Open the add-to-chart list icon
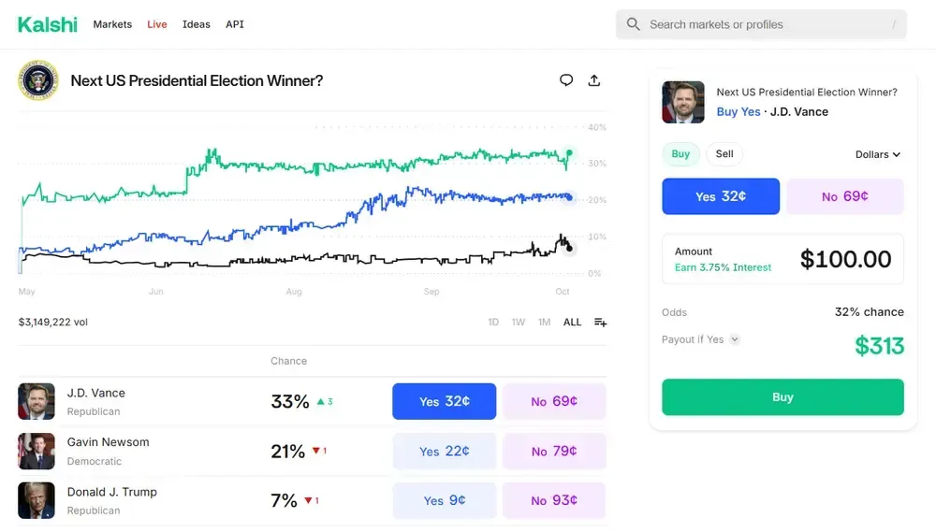Viewport: 936px width, 532px height. coord(600,322)
